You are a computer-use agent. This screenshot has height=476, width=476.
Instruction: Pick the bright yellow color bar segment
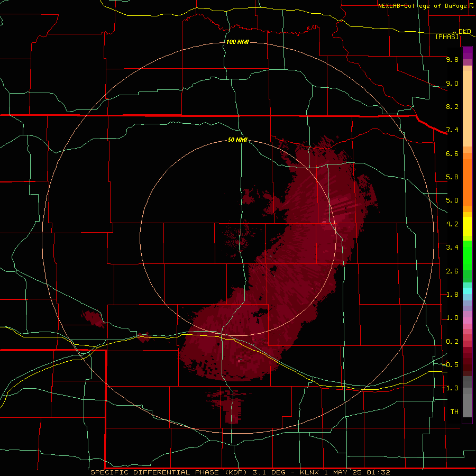467,226
